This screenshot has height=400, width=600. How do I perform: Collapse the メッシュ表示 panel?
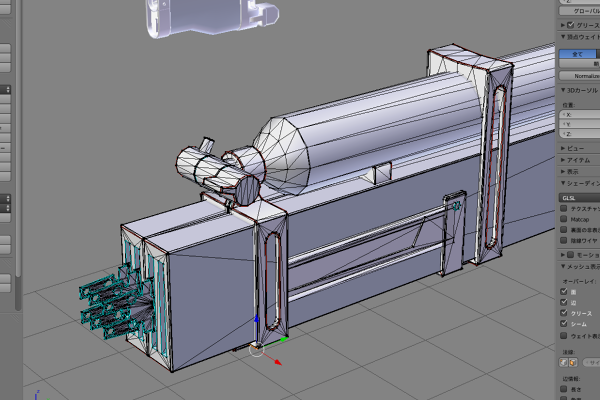point(563,266)
